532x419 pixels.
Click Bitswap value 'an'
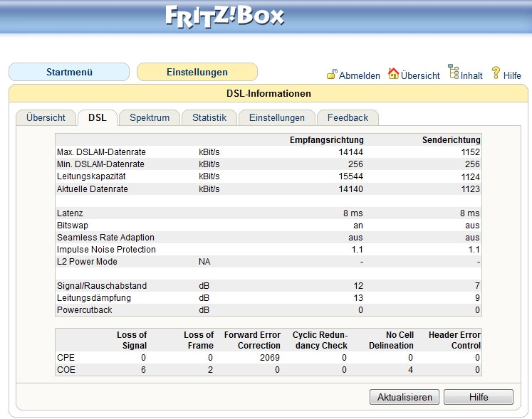[x=358, y=226]
